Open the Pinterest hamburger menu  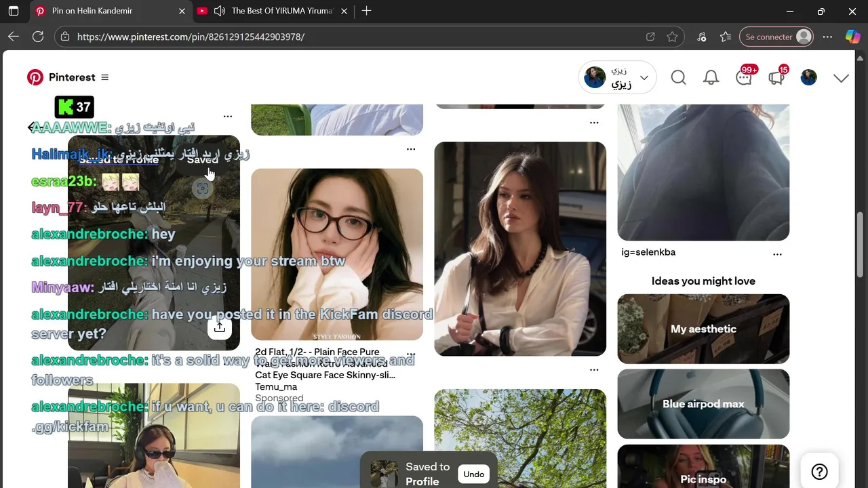[104, 77]
